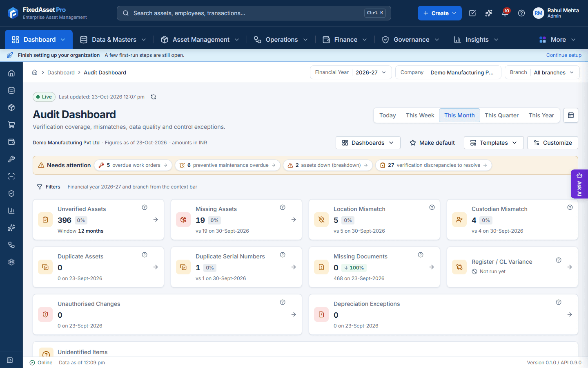
Task: Open Asset Management menu
Action: [200, 40]
